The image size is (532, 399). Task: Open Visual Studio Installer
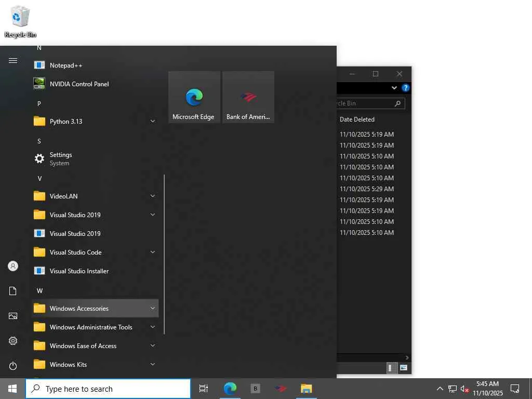coord(95,271)
